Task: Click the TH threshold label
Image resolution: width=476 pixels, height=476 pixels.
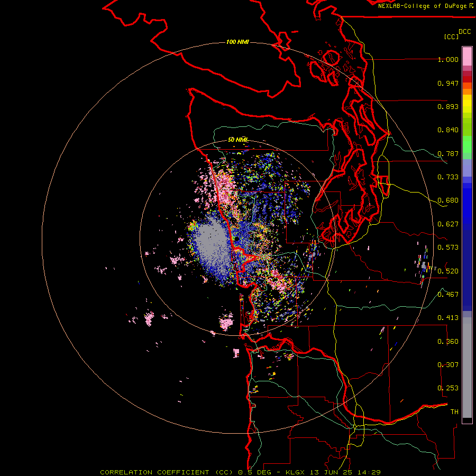Action: coord(454,412)
